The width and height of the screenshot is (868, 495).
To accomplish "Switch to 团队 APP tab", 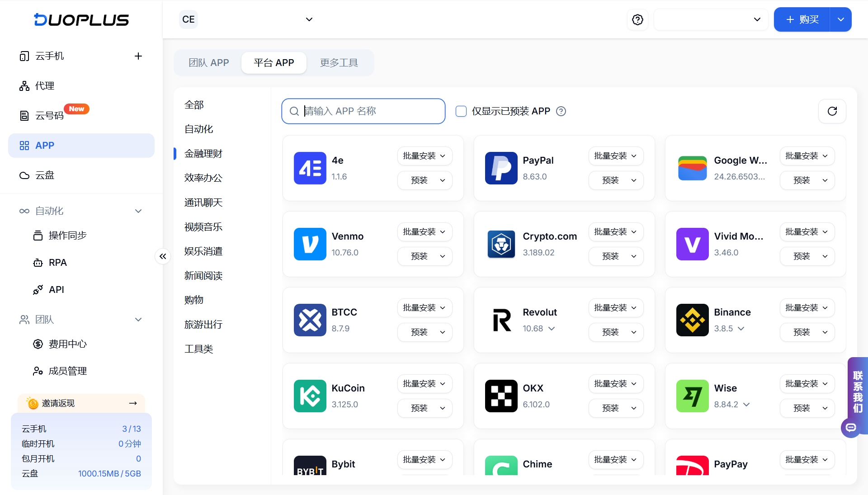I will 208,63.
